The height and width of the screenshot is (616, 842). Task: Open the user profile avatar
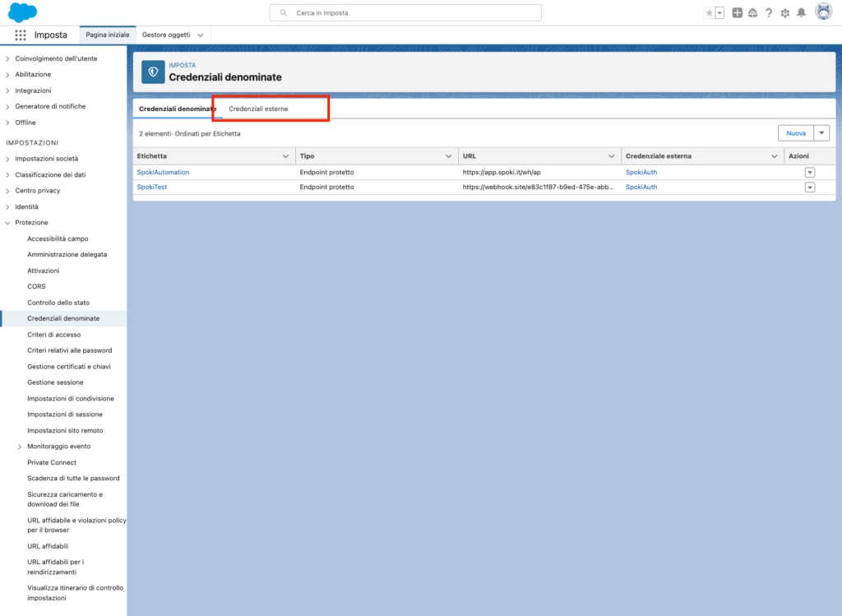pos(822,12)
